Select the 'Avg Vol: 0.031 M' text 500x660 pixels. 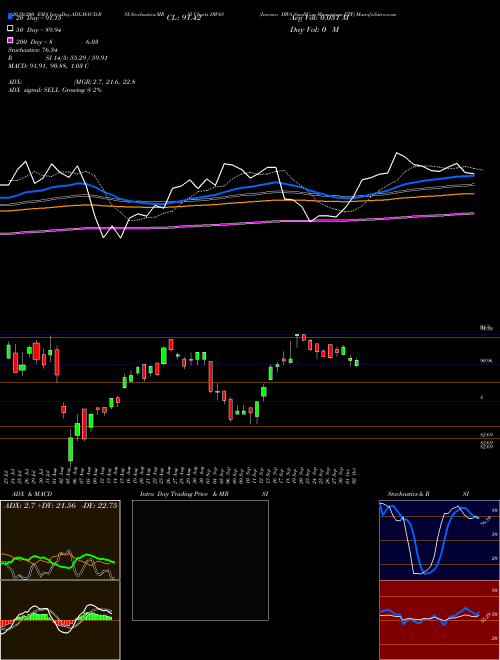[319, 18]
